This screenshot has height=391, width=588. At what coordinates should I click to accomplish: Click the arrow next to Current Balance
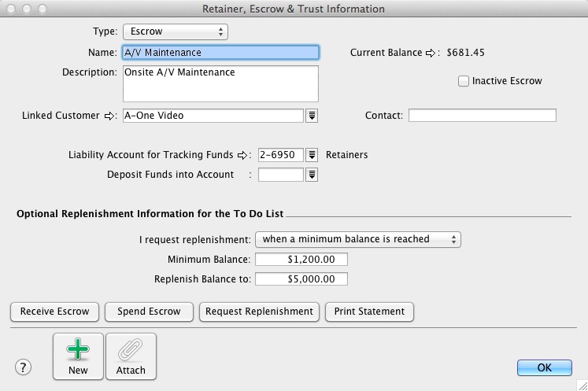431,53
